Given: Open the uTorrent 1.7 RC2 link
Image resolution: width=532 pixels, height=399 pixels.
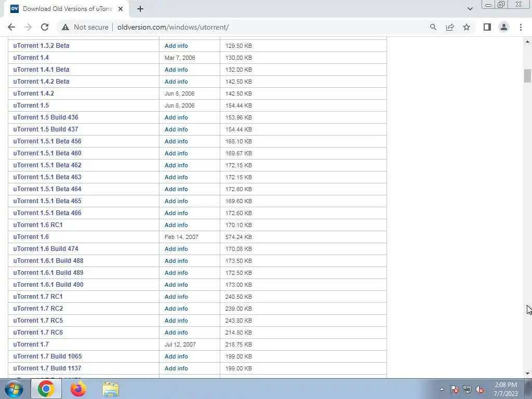Looking at the screenshot, I should [x=38, y=309].
